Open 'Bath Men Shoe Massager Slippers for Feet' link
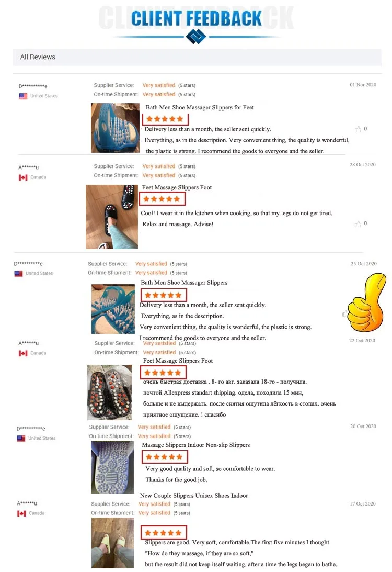This screenshot has width=392, height=572. 200,108
